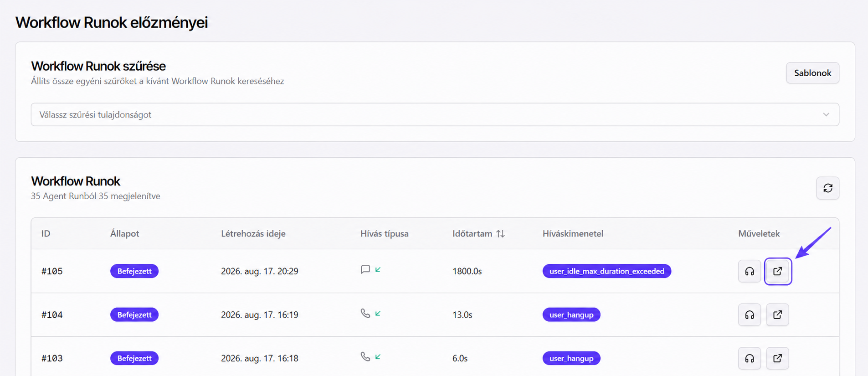868x376 pixels.
Task: Click inbound arrow icon in row #105
Action: [x=378, y=270]
